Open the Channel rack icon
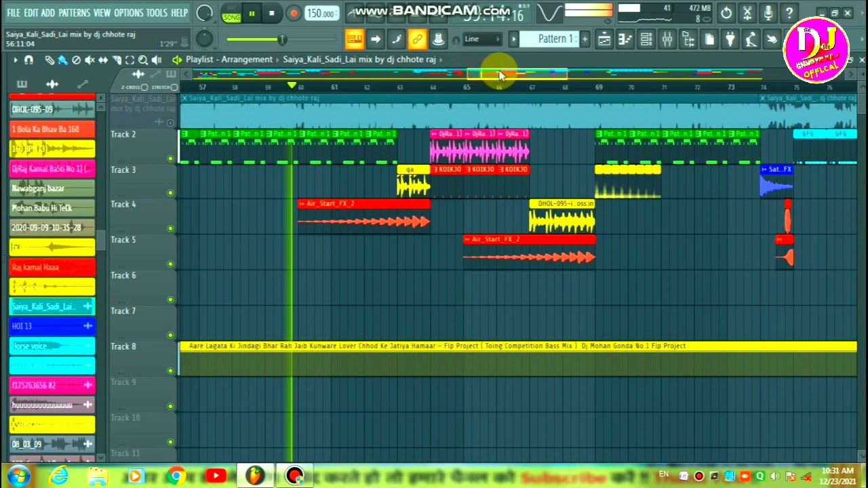Image resolution: width=868 pixels, height=488 pixels. [646, 39]
